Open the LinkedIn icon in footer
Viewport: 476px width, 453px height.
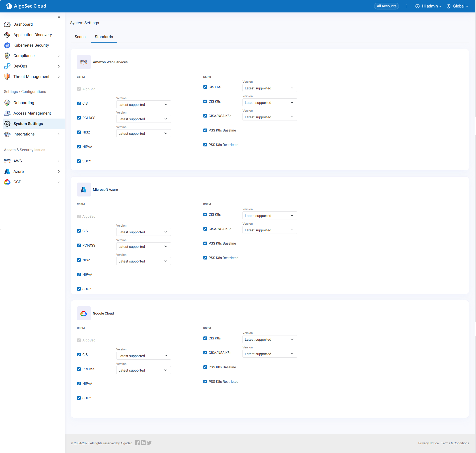[143, 443]
